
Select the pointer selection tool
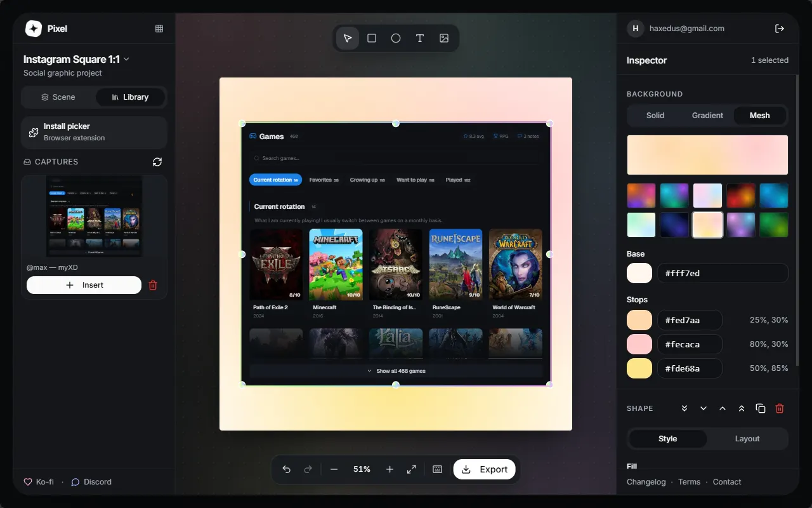click(x=348, y=38)
